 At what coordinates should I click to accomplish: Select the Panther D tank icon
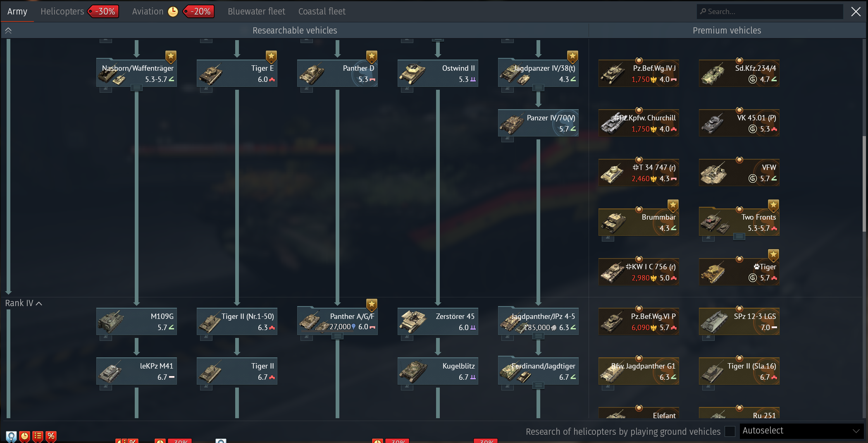[311, 74]
